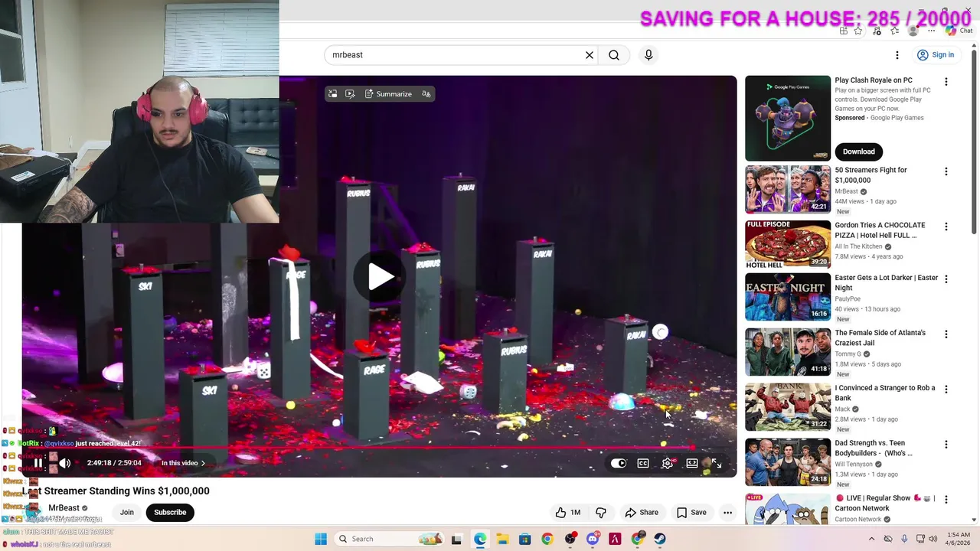This screenshot has height=551, width=980.
Task: Like the video (1M)
Action: pos(568,513)
